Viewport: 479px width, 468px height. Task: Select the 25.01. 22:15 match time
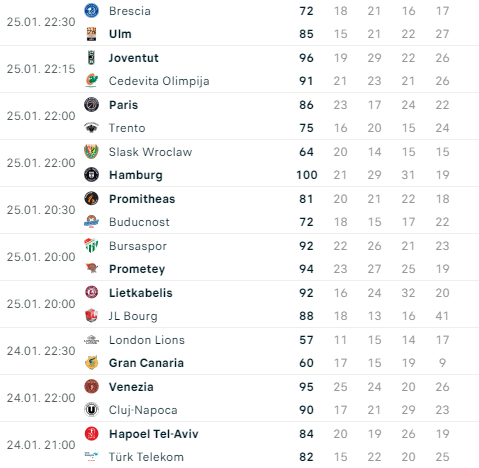[x=41, y=69]
